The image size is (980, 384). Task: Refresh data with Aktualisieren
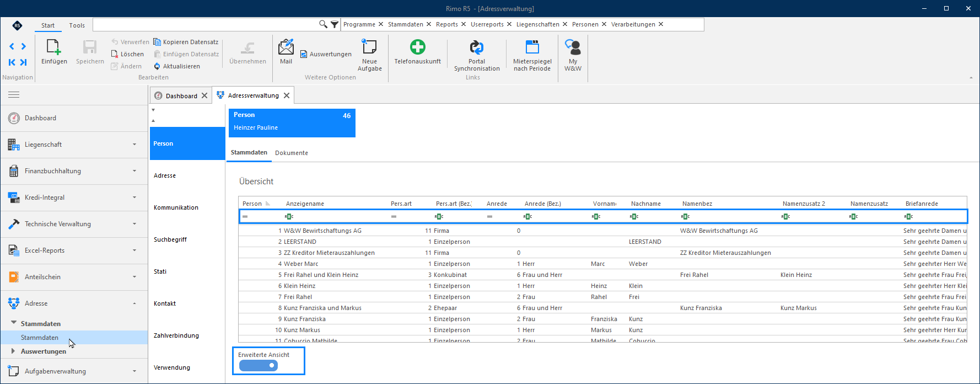click(177, 66)
